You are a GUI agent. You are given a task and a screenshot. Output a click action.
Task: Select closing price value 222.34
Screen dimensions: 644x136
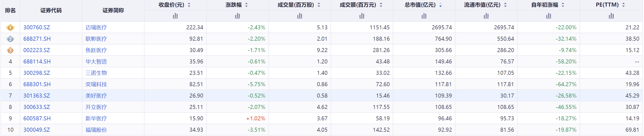click(195, 27)
